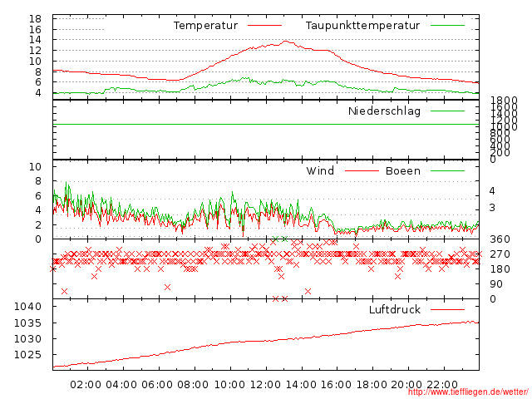The width and height of the screenshot is (532, 399).
Task: Click the 04:00 time axis label
Action: (121, 385)
